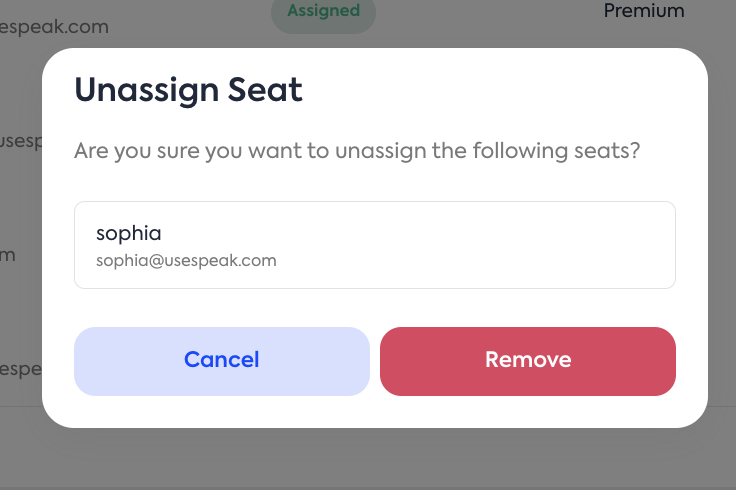
Task: Click the cut-off "espe" text at bottom-left
Action: [19, 369]
